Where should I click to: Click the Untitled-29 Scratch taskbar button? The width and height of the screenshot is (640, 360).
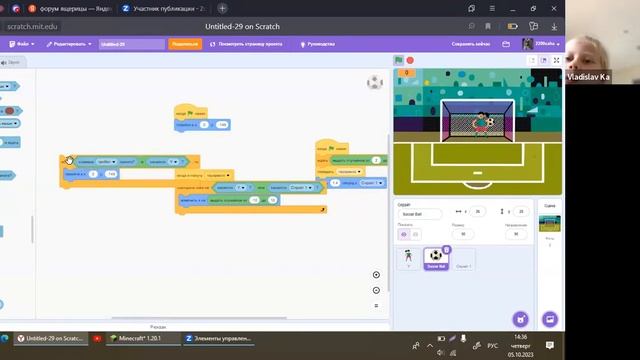[x=51, y=338]
